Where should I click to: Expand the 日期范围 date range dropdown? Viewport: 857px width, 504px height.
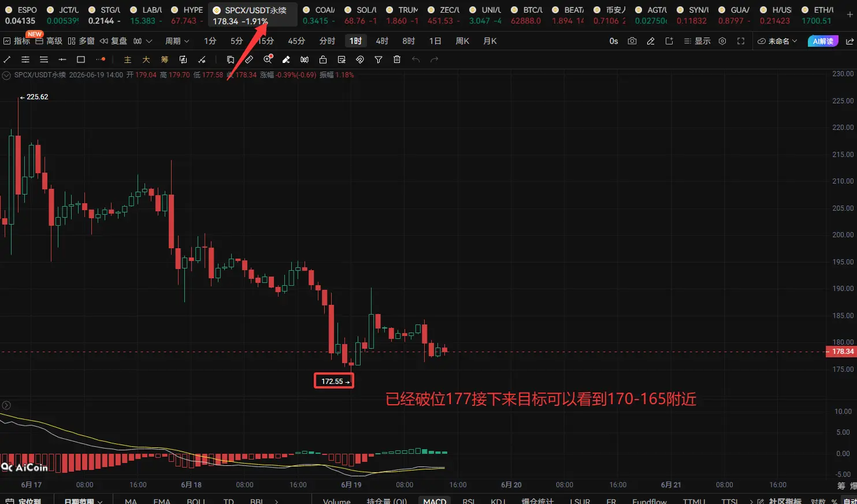click(x=83, y=501)
